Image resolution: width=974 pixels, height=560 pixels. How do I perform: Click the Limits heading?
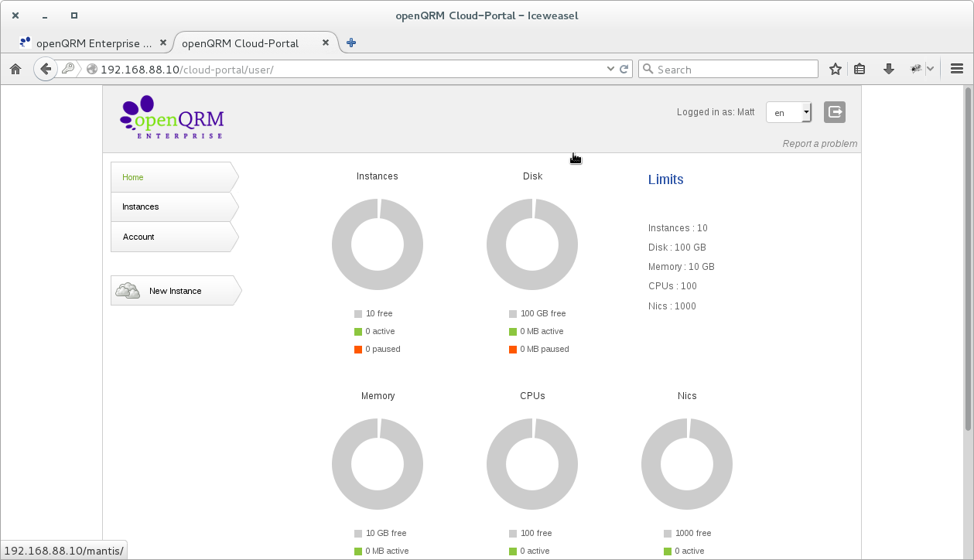click(665, 179)
